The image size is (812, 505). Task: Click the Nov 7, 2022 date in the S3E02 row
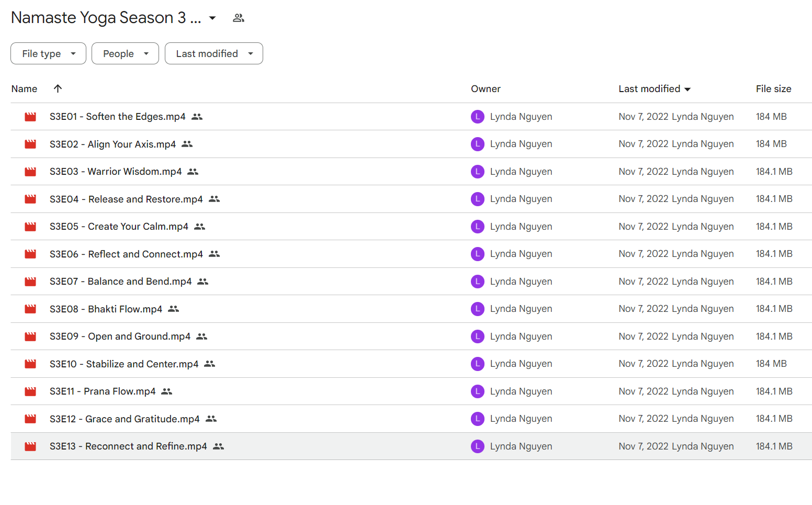[644, 144]
